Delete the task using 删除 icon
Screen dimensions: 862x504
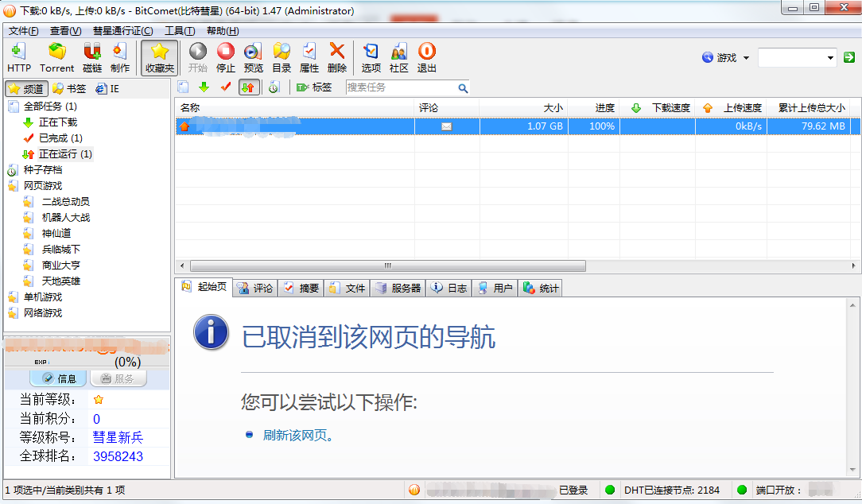pyautogui.click(x=337, y=57)
